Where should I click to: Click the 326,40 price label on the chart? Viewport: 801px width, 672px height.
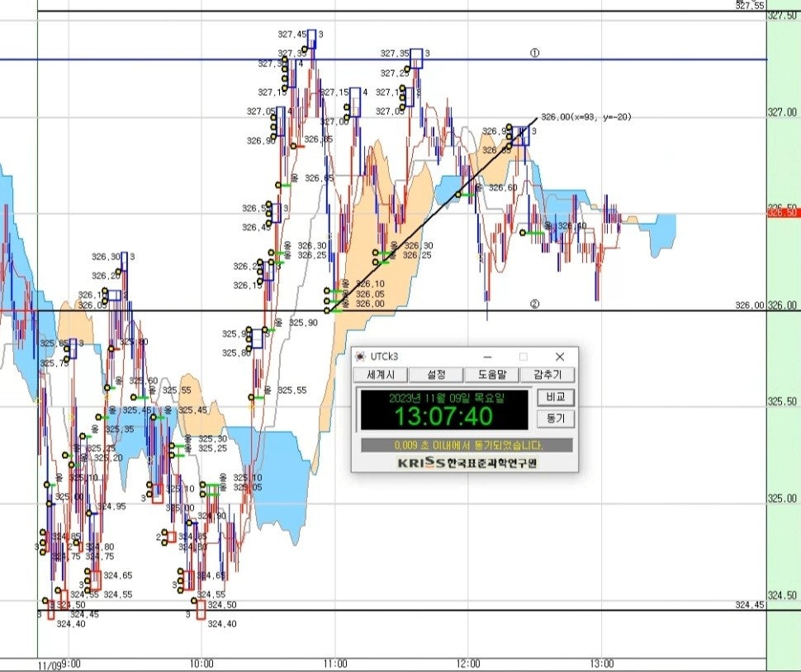pyautogui.click(x=571, y=225)
